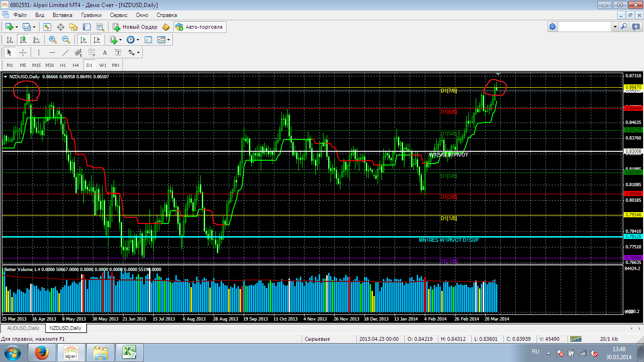
Task: Expand the templates dropdown arrow
Action: click(x=168, y=40)
